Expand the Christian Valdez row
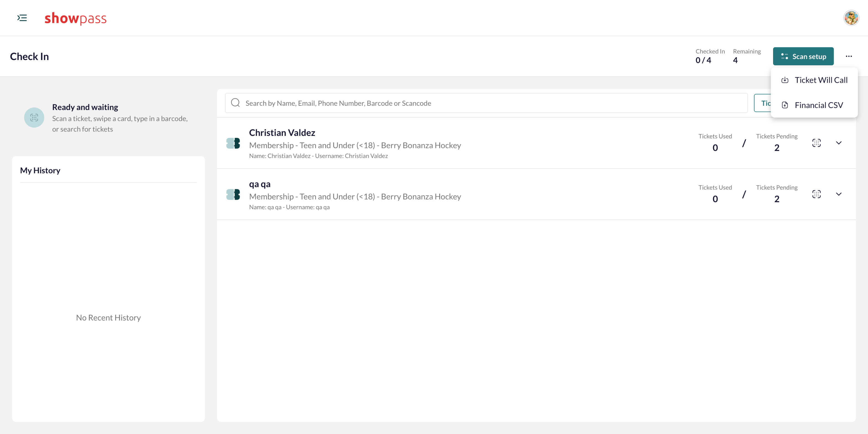 [839, 143]
